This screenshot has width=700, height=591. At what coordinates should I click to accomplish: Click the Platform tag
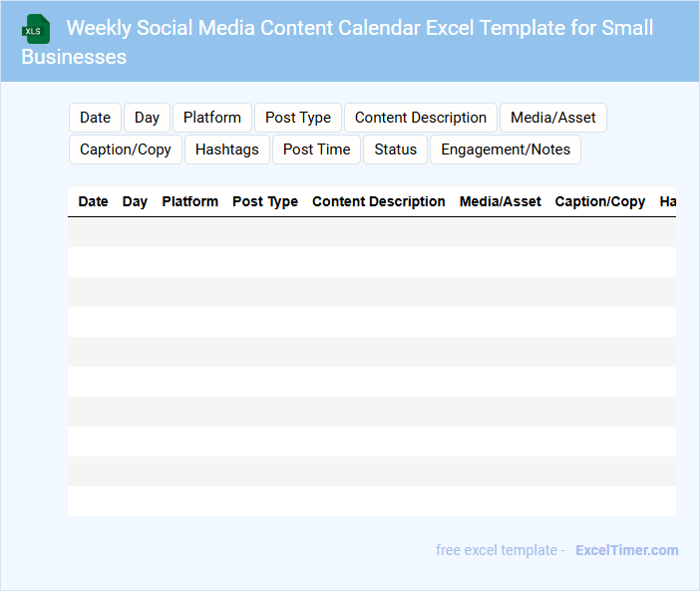pos(212,118)
